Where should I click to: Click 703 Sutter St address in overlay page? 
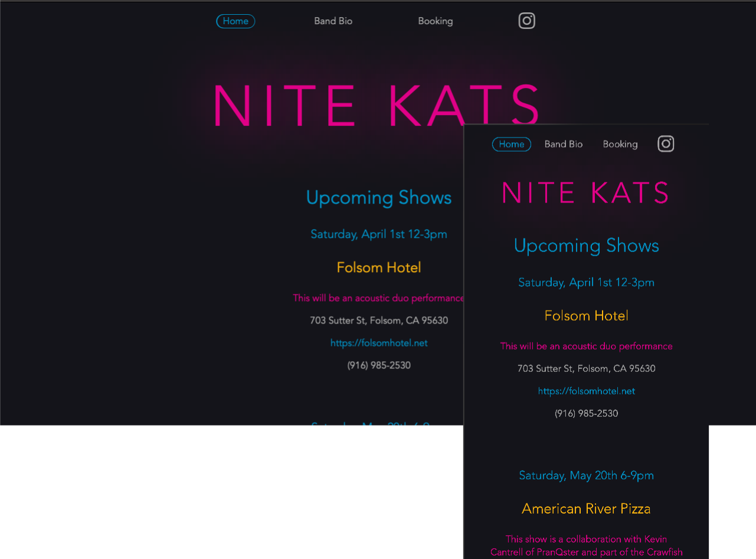[586, 369]
